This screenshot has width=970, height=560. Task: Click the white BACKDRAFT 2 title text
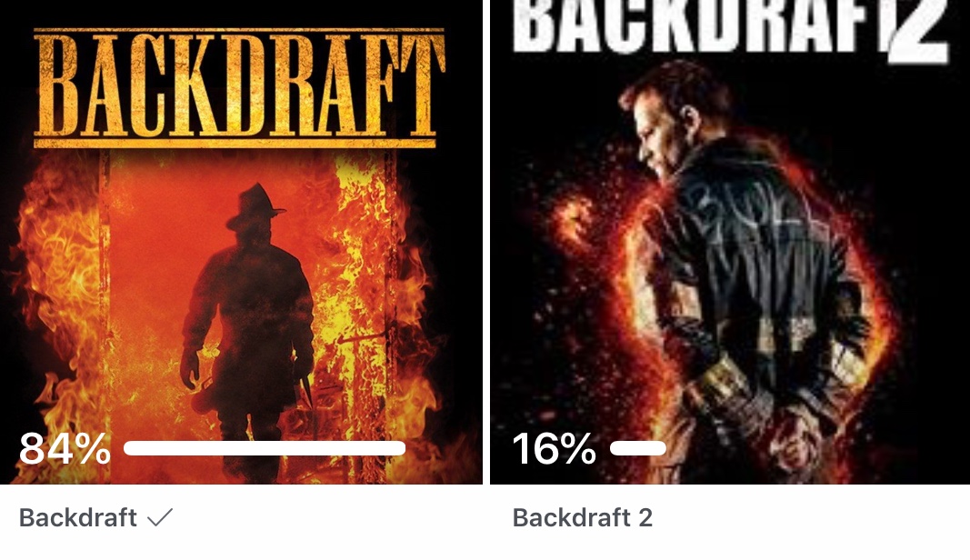coord(730,28)
